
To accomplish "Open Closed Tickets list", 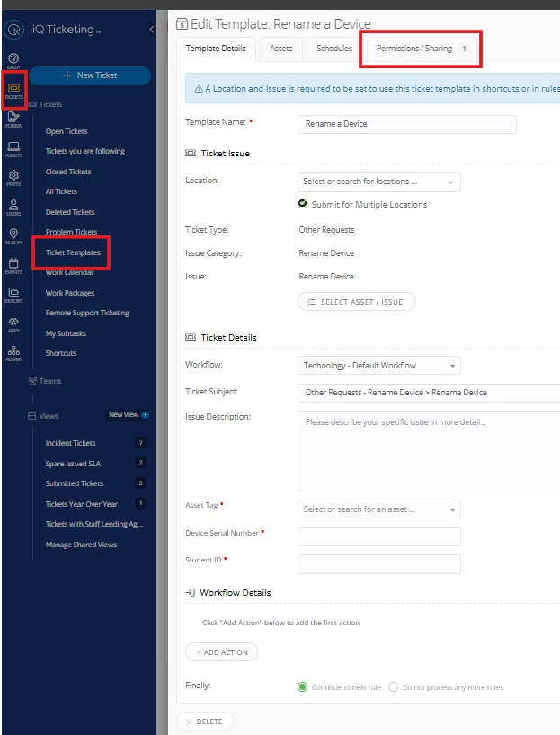I will click(68, 172).
